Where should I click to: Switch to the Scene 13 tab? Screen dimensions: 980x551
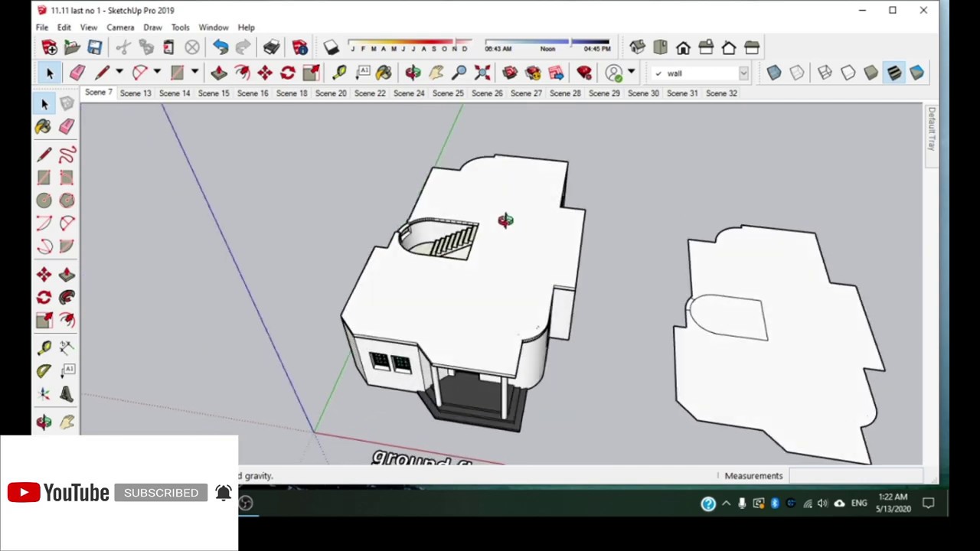(x=136, y=93)
